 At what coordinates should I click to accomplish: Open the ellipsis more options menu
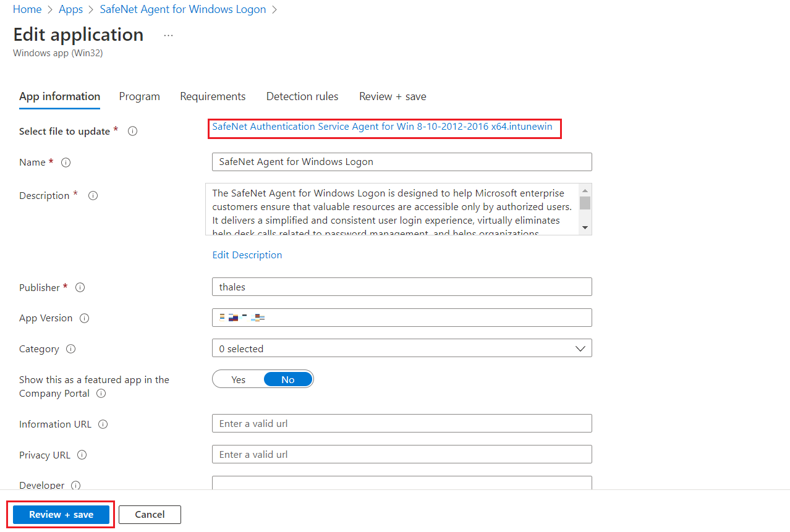pyautogui.click(x=168, y=35)
